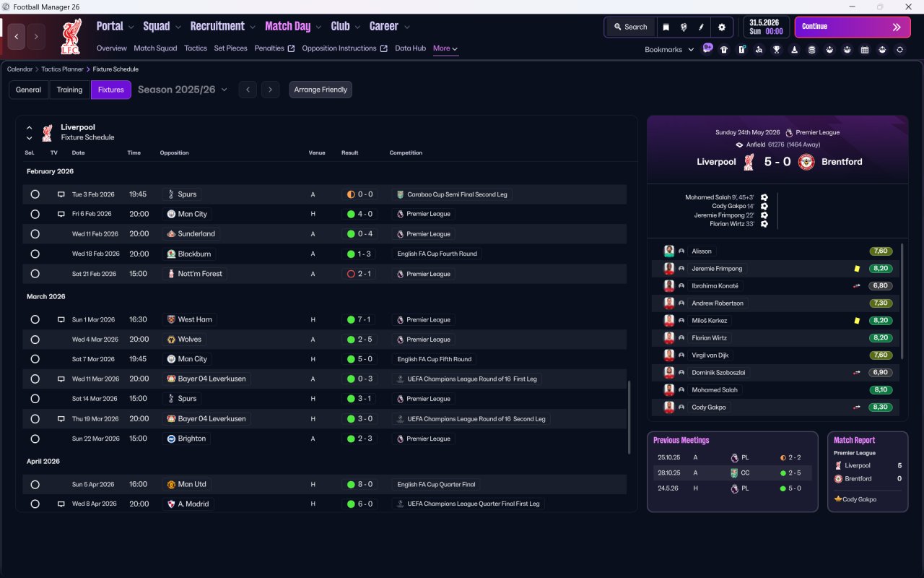Screen dimensions: 924x578
Task: Open the Recruitment menu
Action: pyautogui.click(x=222, y=26)
